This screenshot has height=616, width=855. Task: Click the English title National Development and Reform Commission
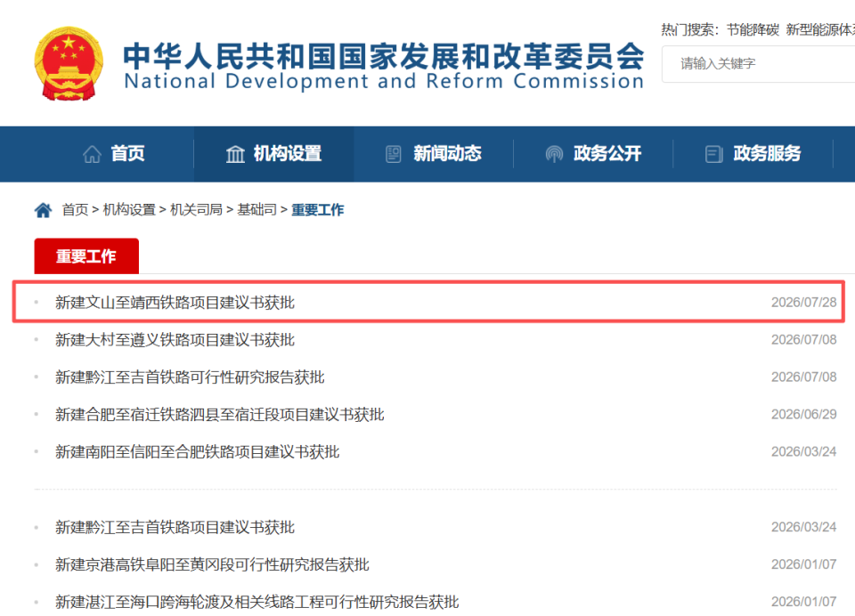coord(384,81)
